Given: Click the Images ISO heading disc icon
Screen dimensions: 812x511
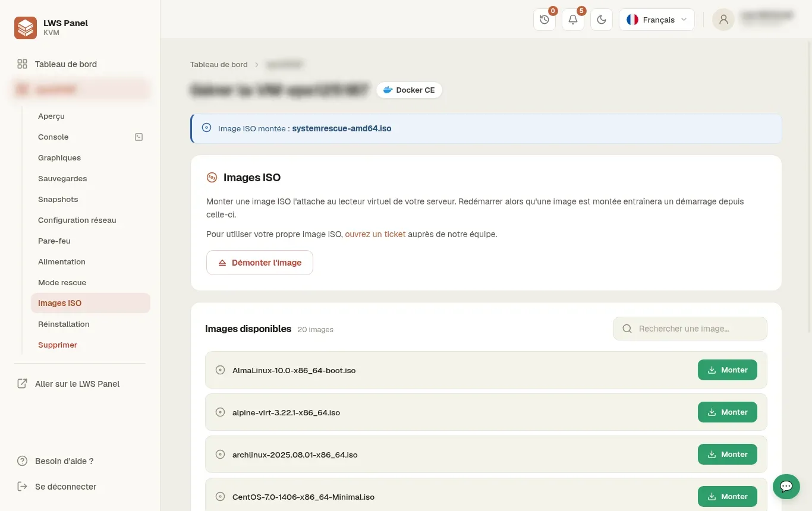Looking at the screenshot, I should (x=212, y=178).
